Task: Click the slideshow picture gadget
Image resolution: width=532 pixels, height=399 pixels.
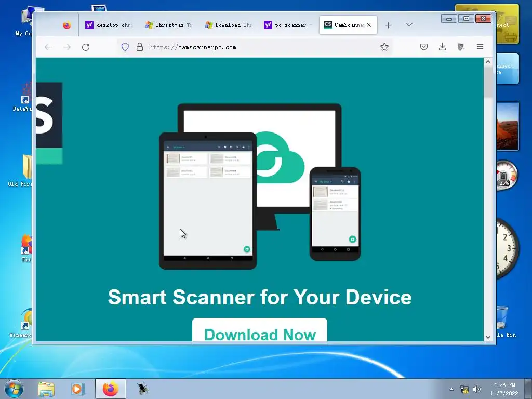Action: point(507,126)
